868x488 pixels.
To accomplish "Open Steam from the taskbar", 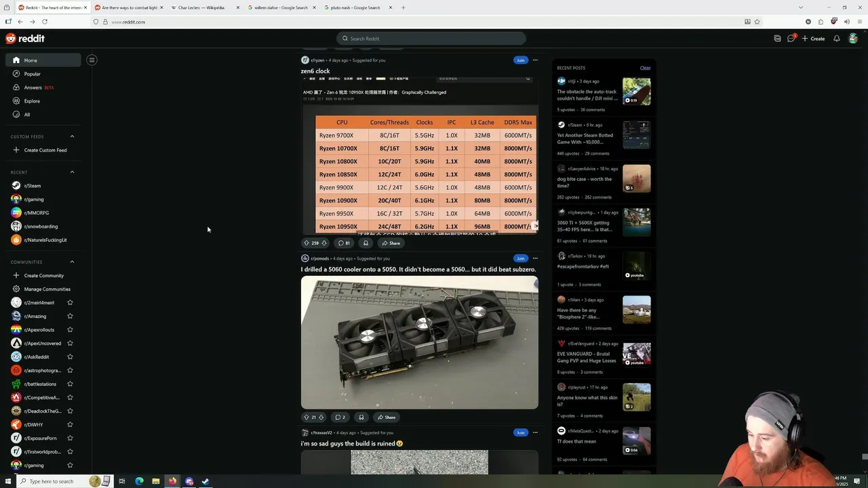I will point(205,481).
